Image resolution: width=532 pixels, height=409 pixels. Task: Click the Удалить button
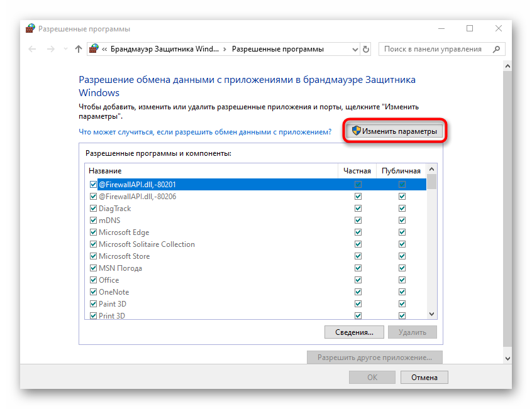(x=413, y=332)
